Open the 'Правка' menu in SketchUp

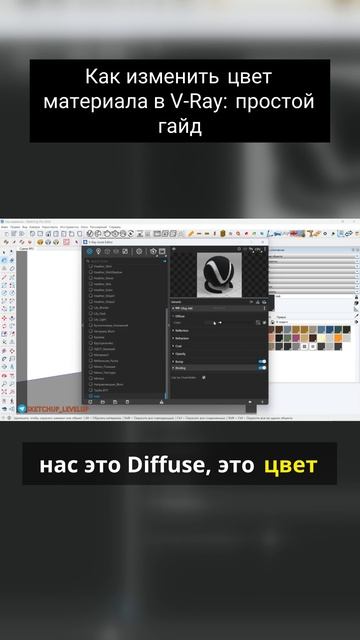pos(15,227)
